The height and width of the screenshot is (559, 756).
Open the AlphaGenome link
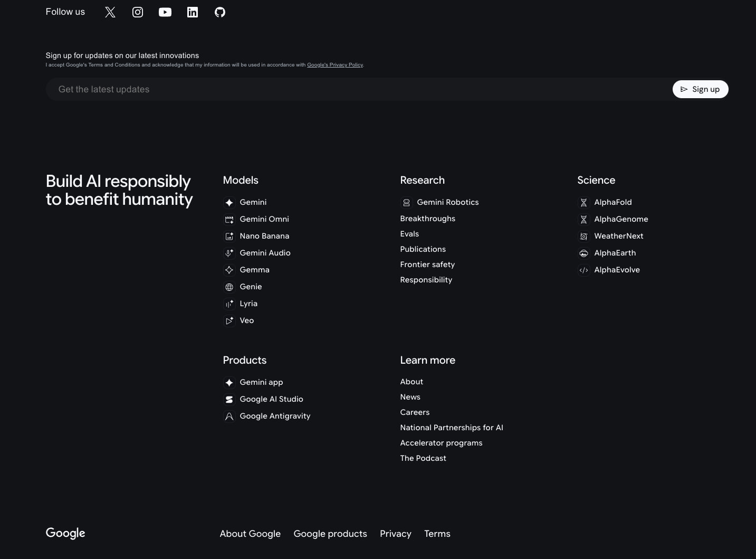click(x=621, y=219)
